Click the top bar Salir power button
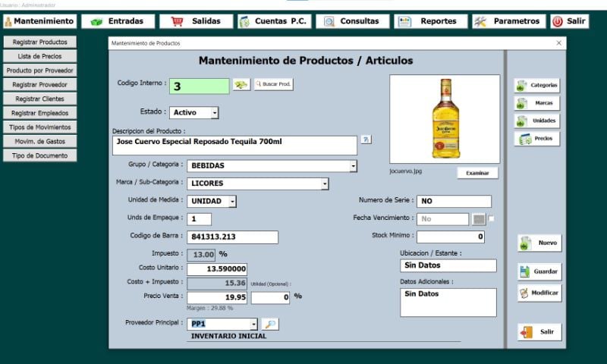 (x=570, y=21)
